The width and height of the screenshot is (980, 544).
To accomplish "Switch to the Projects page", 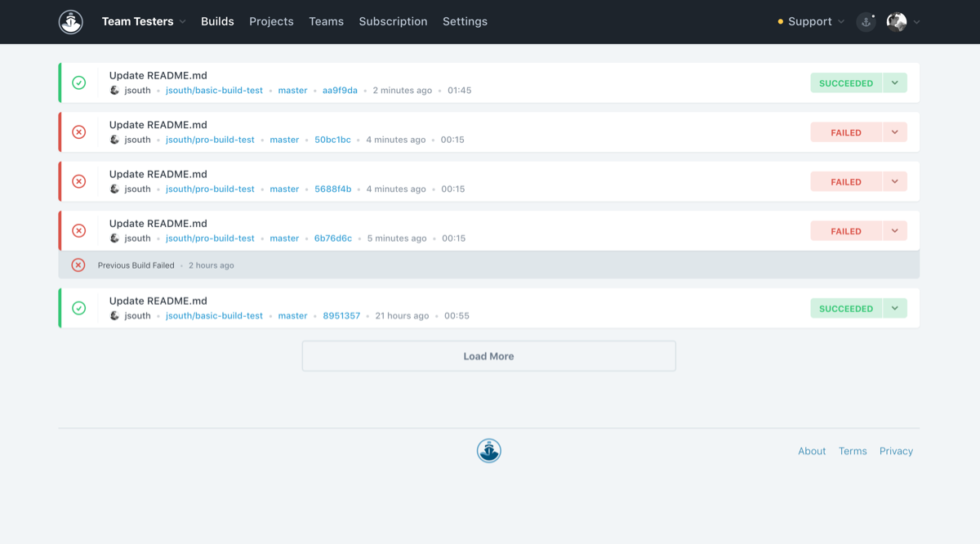I will 271,21.
